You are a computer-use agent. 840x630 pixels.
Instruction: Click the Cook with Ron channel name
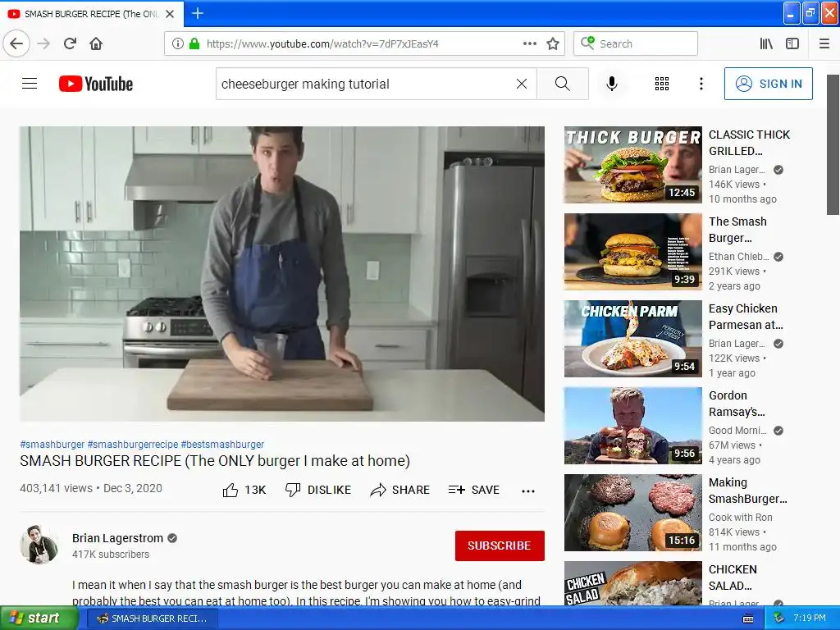point(741,518)
